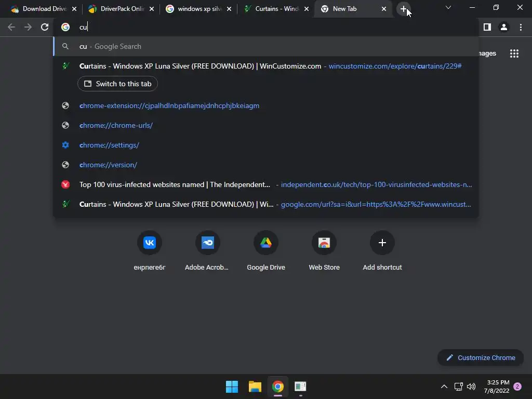Open the Adobe Acrobat shortcut
This screenshot has width=532, height=399.
207,243
